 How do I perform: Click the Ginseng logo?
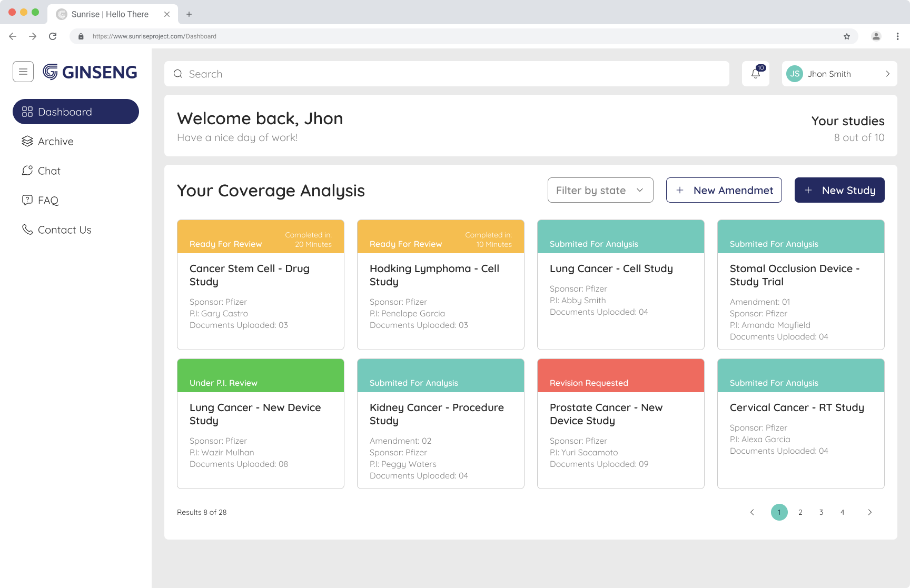pyautogui.click(x=90, y=72)
